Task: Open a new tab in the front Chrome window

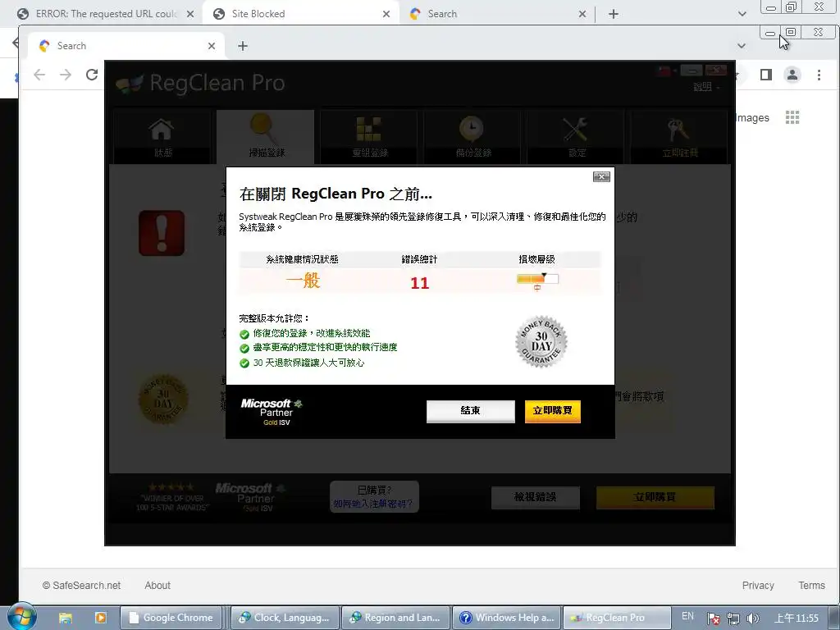Action: coord(243,46)
